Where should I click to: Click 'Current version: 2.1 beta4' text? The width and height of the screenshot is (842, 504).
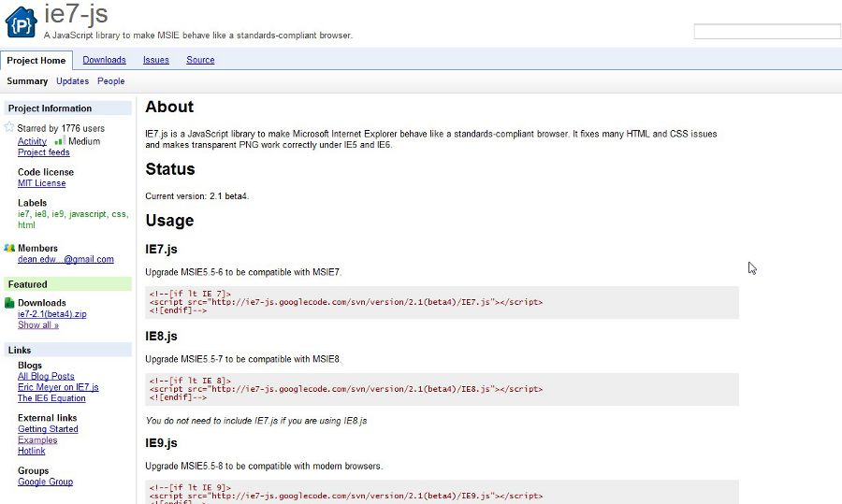pyautogui.click(x=197, y=196)
